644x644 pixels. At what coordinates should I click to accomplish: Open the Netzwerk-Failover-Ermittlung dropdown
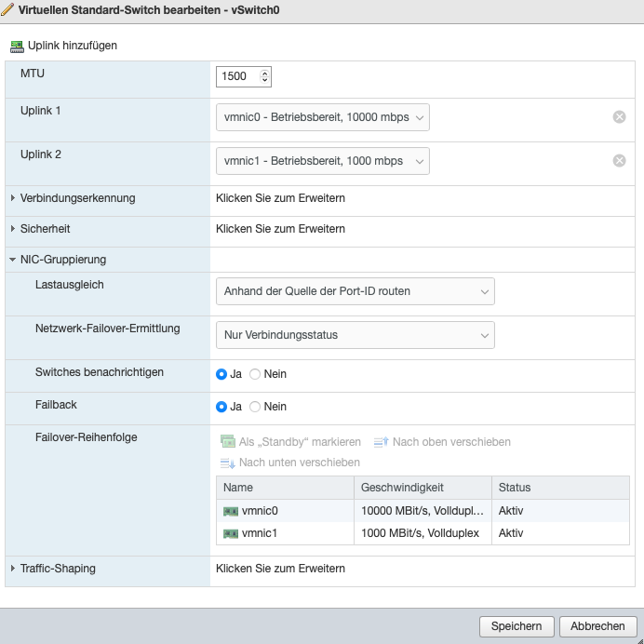click(355, 335)
